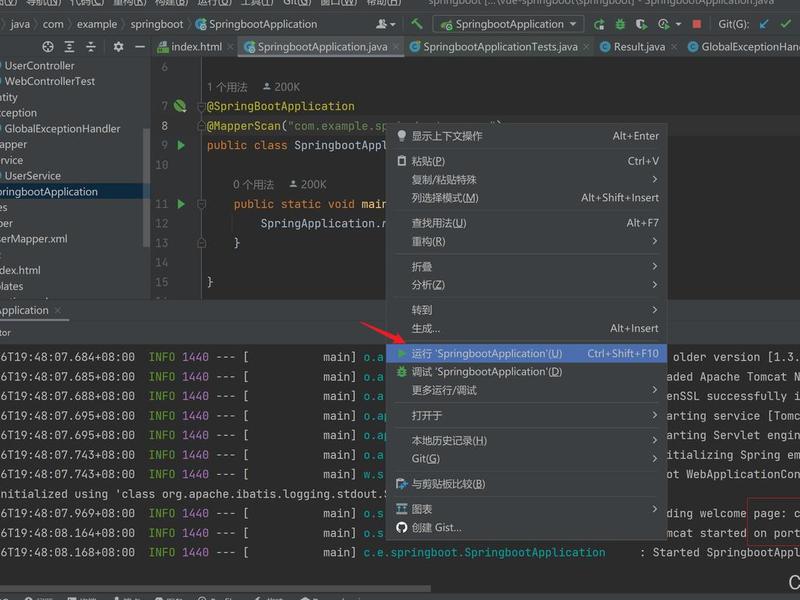Enable 列选择模式(M) in the context menu
Viewport: 800px width, 600px height.
[527, 198]
